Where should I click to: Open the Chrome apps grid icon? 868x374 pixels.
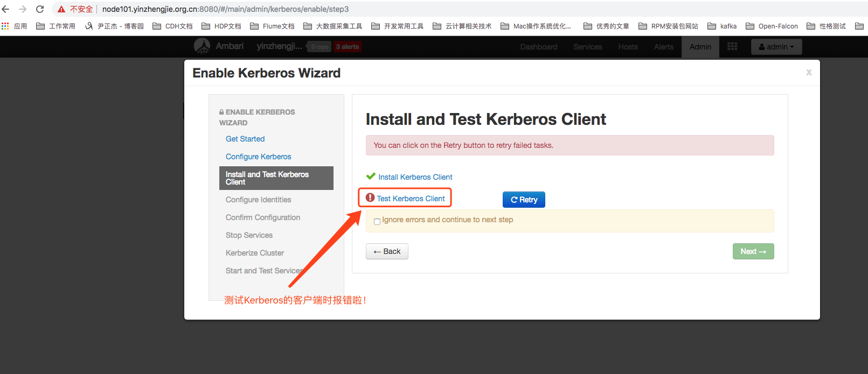pos(5,26)
